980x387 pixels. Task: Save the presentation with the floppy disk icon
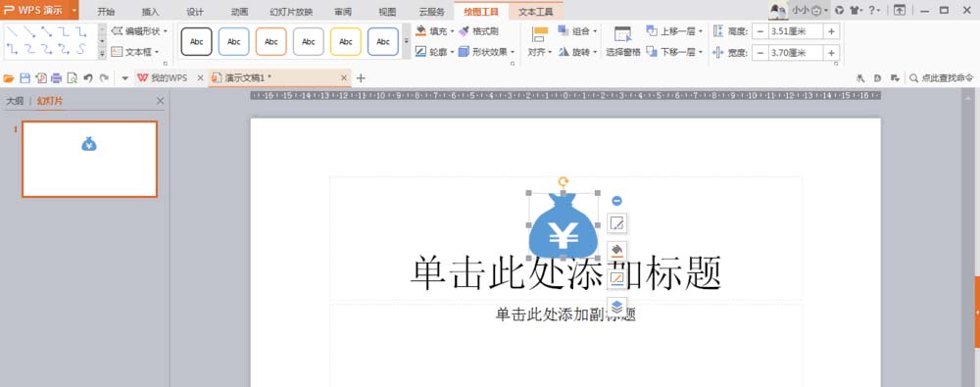click(x=25, y=78)
